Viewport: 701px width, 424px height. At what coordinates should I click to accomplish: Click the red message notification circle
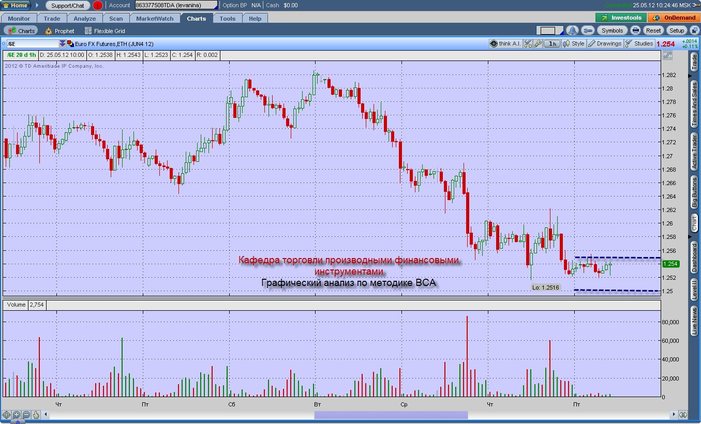[x=97, y=5]
